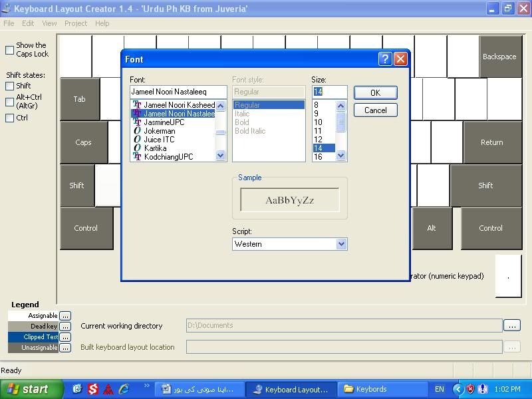Enable the Shift state checkbox

pos(10,86)
